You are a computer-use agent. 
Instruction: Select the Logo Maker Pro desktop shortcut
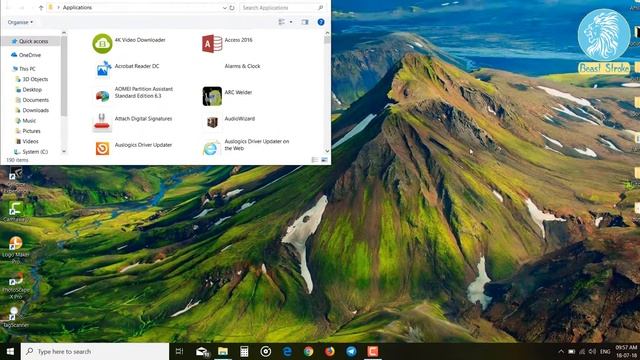tap(16, 249)
